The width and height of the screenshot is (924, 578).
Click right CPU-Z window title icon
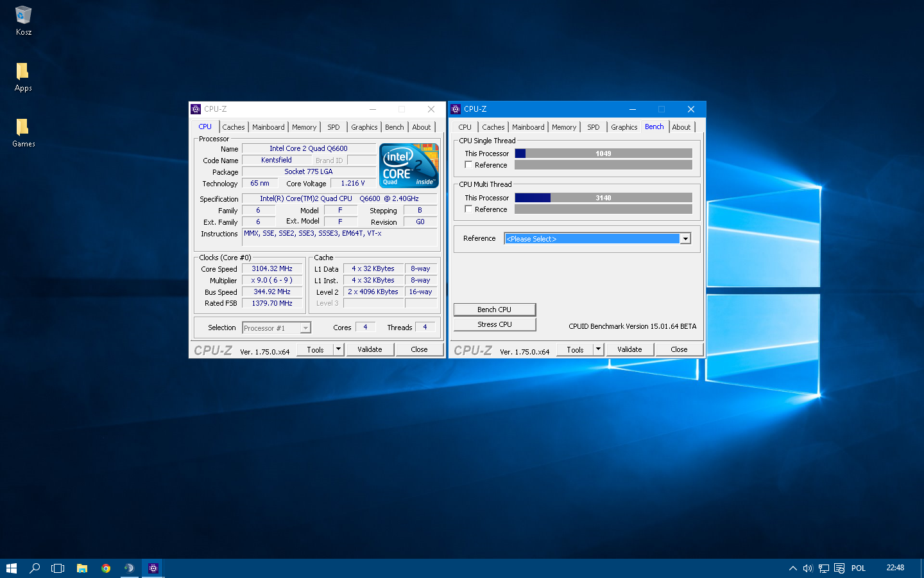[x=456, y=109]
